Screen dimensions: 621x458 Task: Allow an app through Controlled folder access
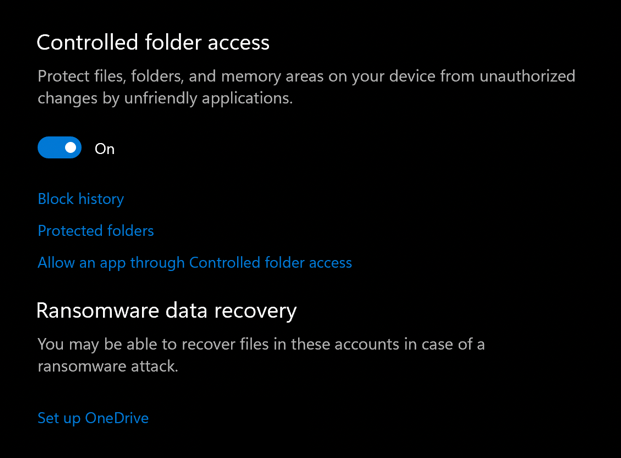[195, 263]
